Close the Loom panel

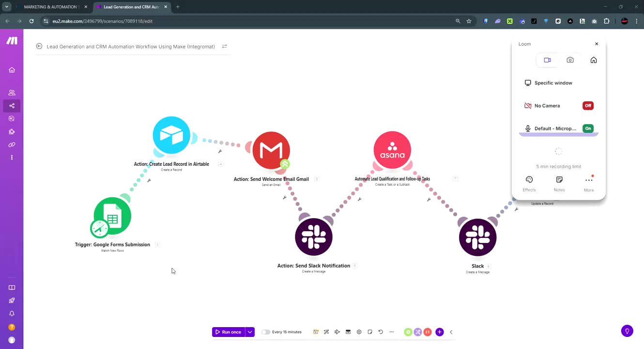tap(597, 44)
